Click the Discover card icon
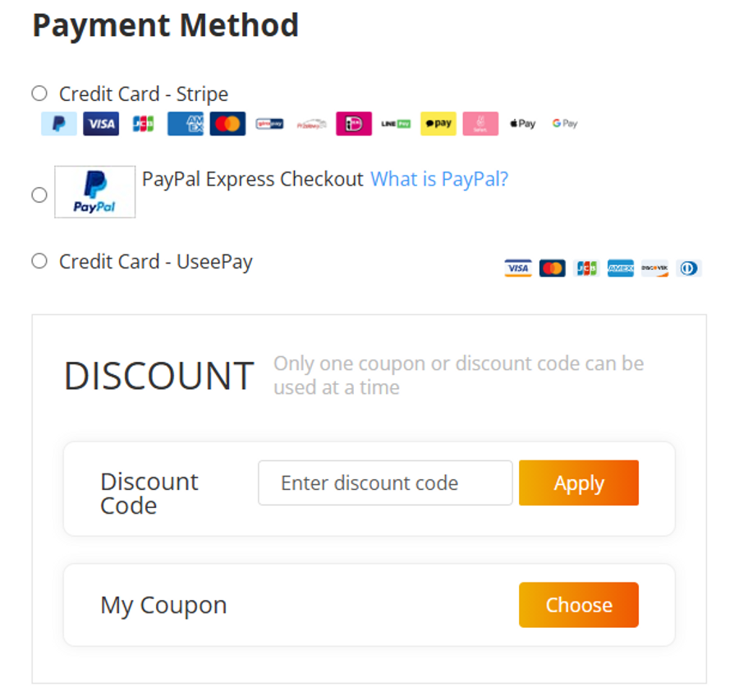 654,268
